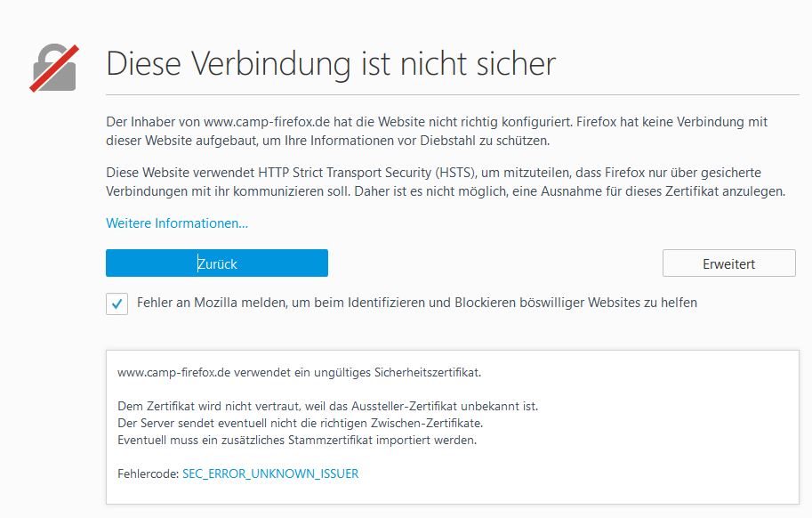Open the Erweitert options button
The width and height of the screenshot is (812, 518).
click(728, 263)
